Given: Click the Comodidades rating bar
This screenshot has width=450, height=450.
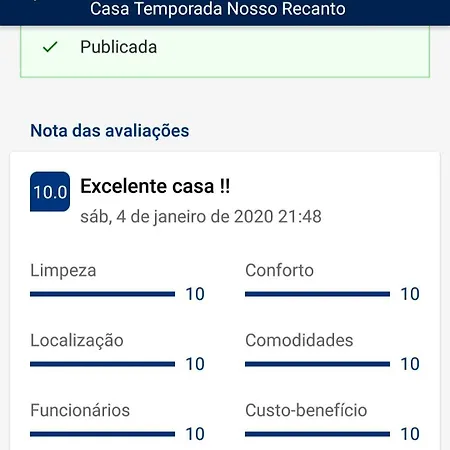Looking at the screenshot, I should [x=317, y=364].
